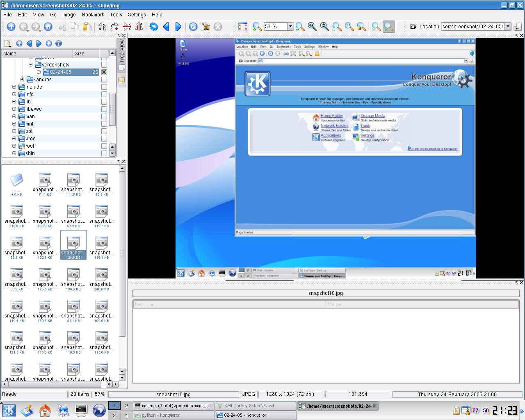This screenshot has height=420, width=525.
Task: Rotate image right icon
Action: tap(114, 27)
